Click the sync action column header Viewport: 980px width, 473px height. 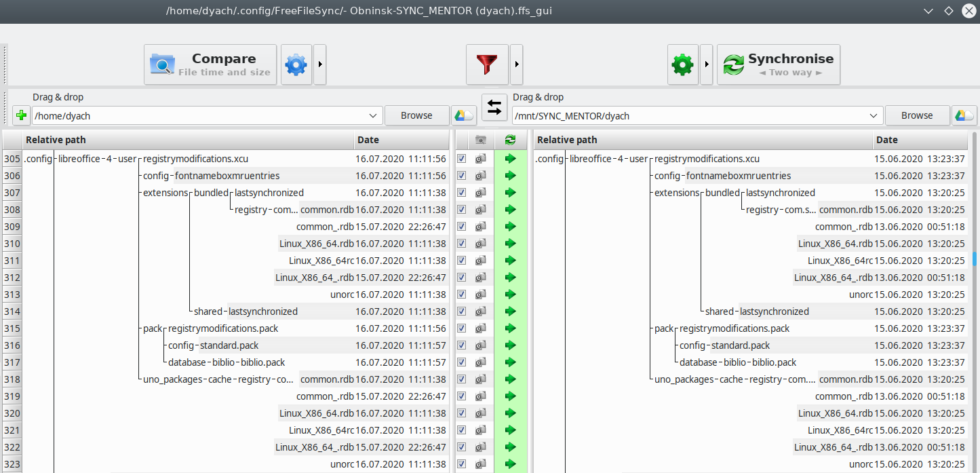tap(511, 140)
